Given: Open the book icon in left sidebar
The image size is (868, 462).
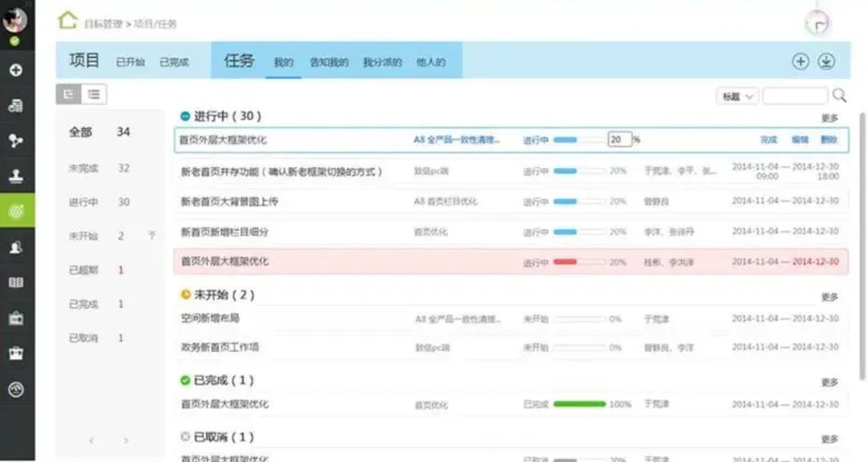Looking at the screenshot, I should click(16, 282).
